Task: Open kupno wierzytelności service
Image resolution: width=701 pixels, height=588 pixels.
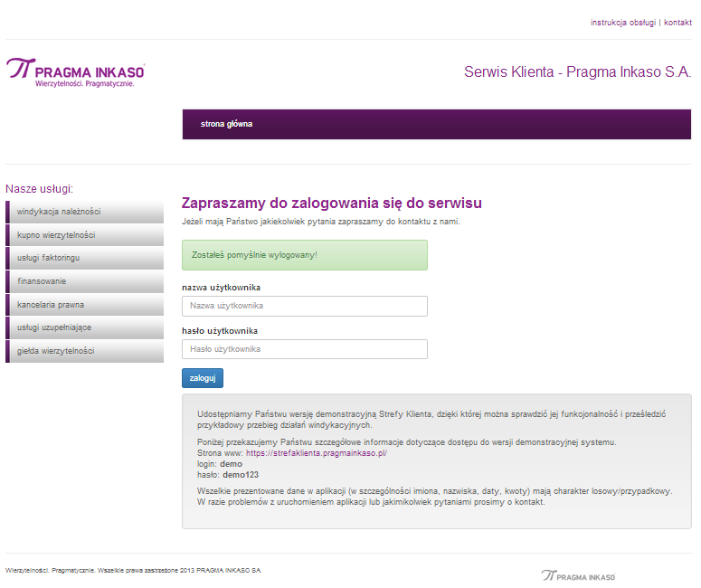Action: (x=84, y=235)
